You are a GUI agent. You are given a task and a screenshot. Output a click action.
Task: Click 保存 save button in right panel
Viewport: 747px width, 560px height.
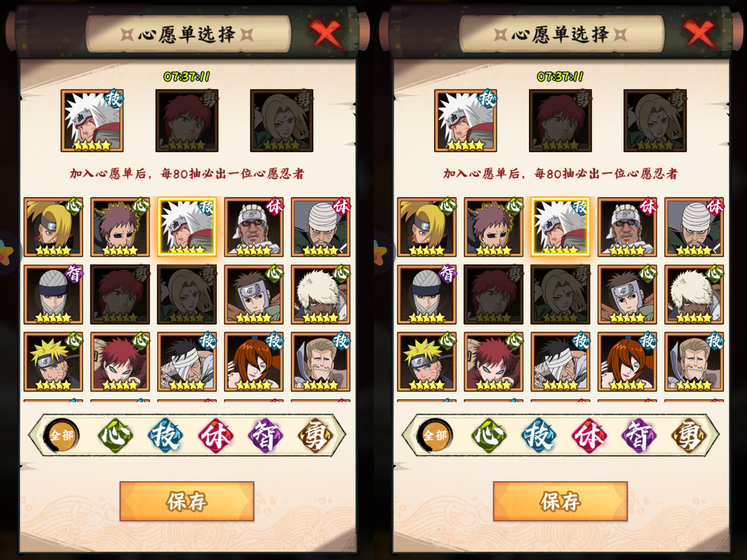click(x=560, y=501)
